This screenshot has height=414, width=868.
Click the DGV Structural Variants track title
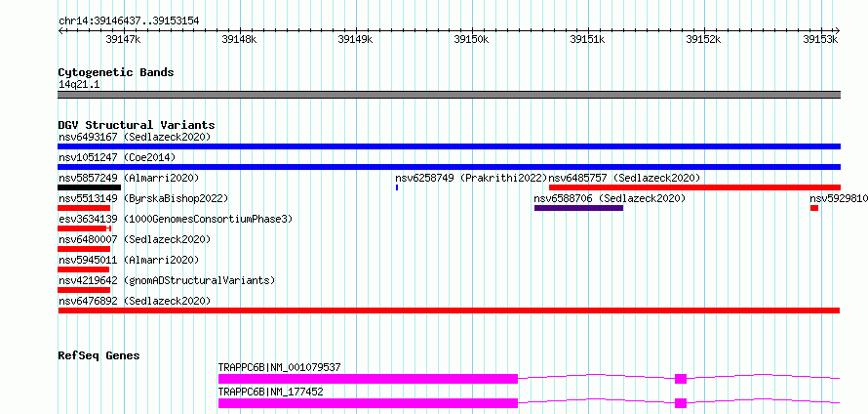pyautogui.click(x=137, y=125)
